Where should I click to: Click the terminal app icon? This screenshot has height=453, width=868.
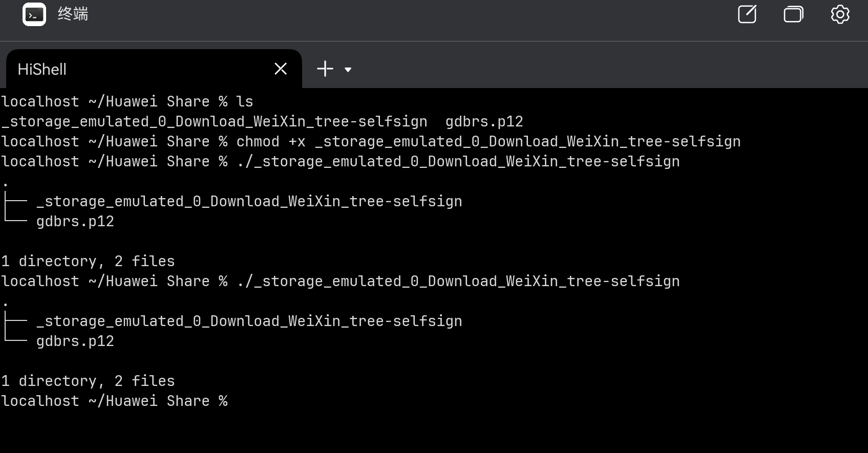pyautogui.click(x=34, y=14)
